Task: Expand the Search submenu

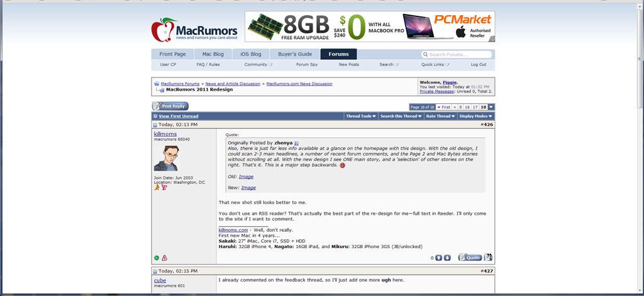Action: coord(389,64)
